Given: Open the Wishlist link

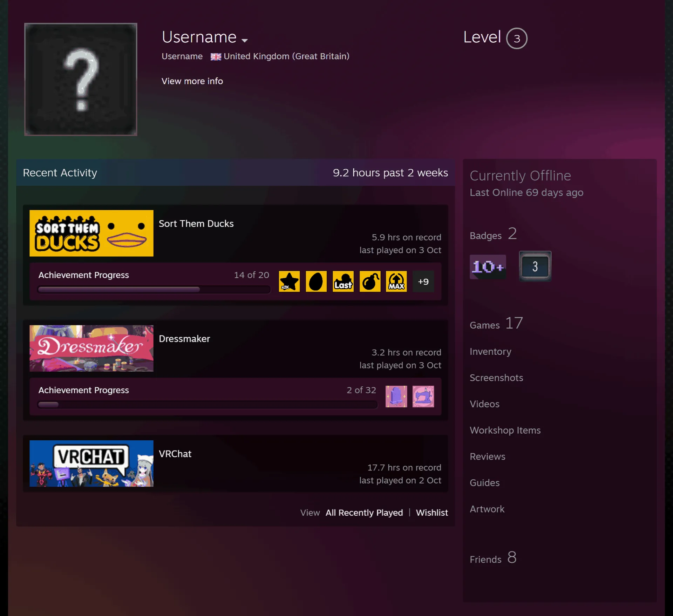Looking at the screenshot, I should coord(432,513).
